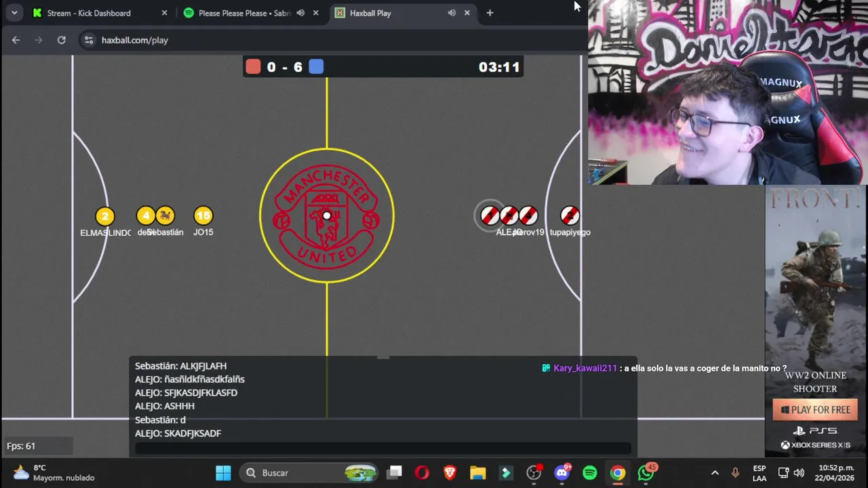
Task: Click the 0 - 6 score display
Action: 285,67
